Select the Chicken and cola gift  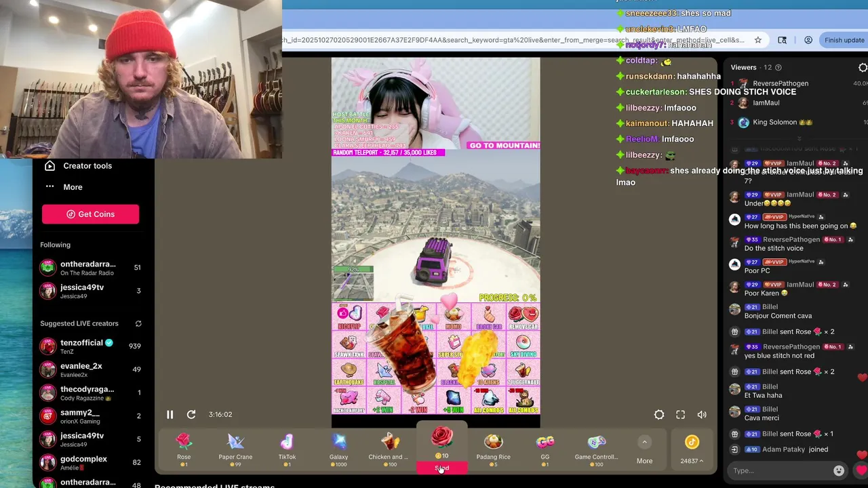click(390, 449)
